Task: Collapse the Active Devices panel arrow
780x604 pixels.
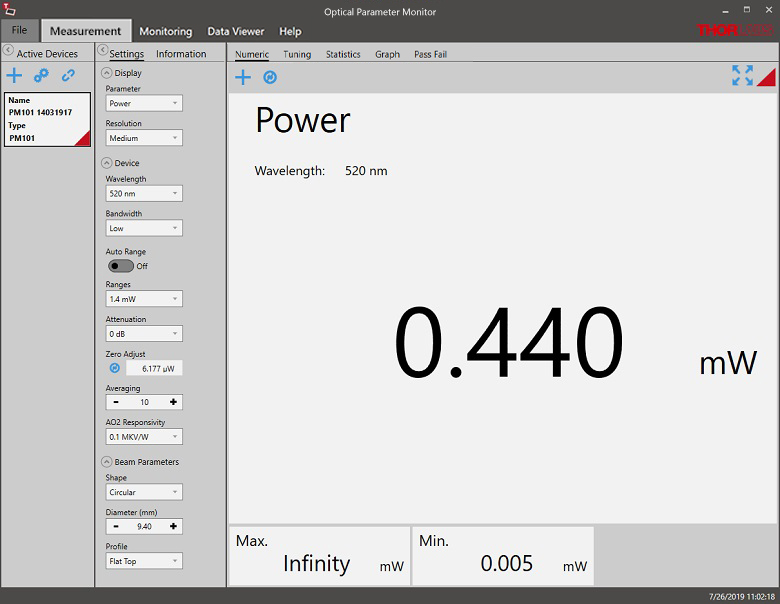Action: 8,51
